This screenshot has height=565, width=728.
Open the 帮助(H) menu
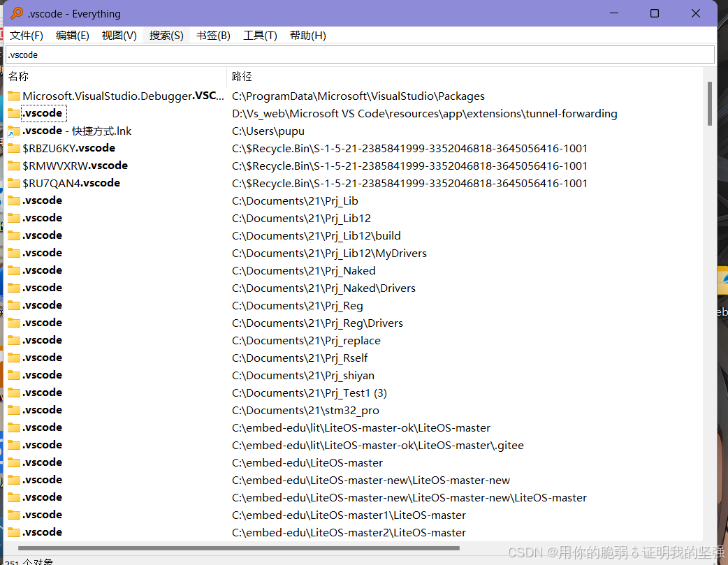pos(308,36)
